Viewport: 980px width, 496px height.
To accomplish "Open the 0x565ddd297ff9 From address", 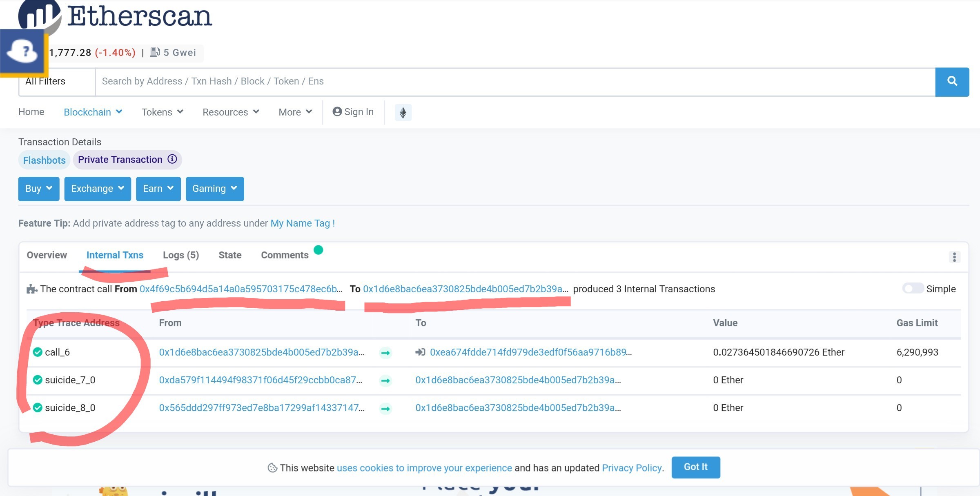I will point(262,407).
